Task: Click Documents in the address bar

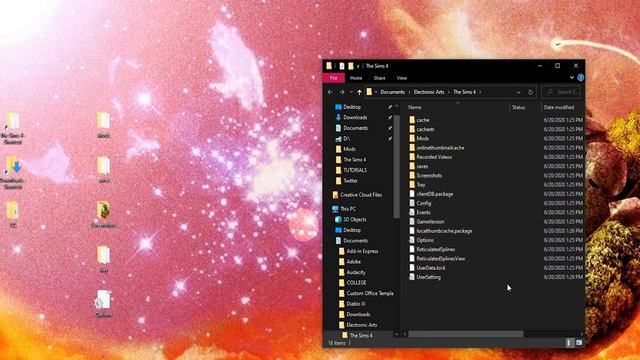Action: coord(393,92)
